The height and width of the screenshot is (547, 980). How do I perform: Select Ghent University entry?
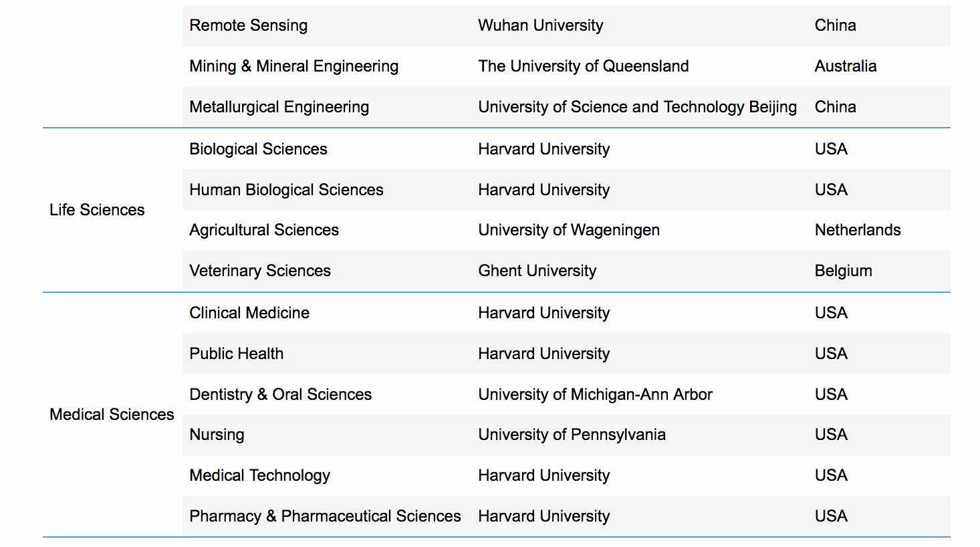(537, 271)
